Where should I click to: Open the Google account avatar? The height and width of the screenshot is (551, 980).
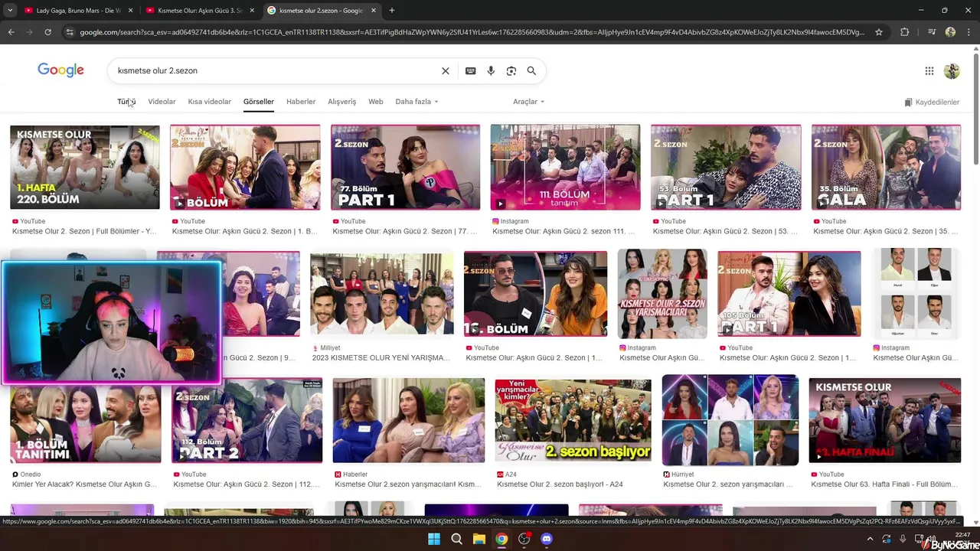(x=952, y=71)
